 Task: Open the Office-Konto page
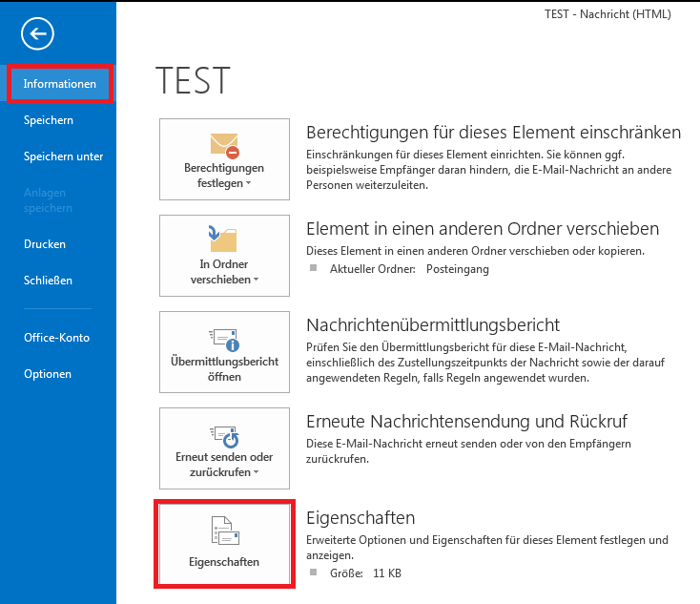point(55,338)
